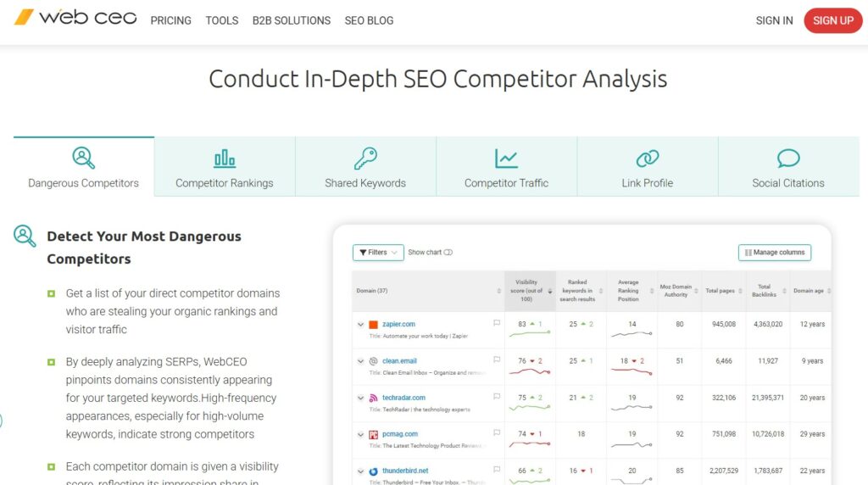Viewport: 868px width, 485px height.
Task: Sort by Visibility score column
Action: (x=527, y=291)
